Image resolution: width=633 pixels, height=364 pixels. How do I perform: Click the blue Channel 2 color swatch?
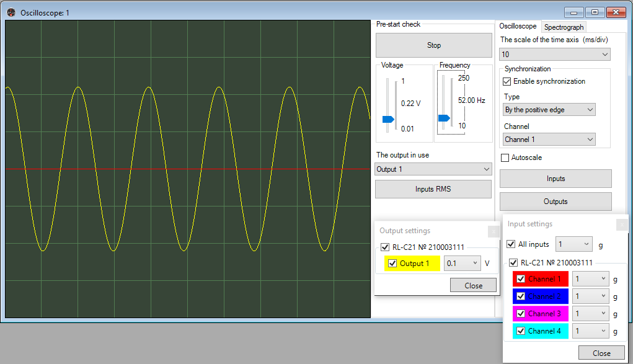coord(541,296)
